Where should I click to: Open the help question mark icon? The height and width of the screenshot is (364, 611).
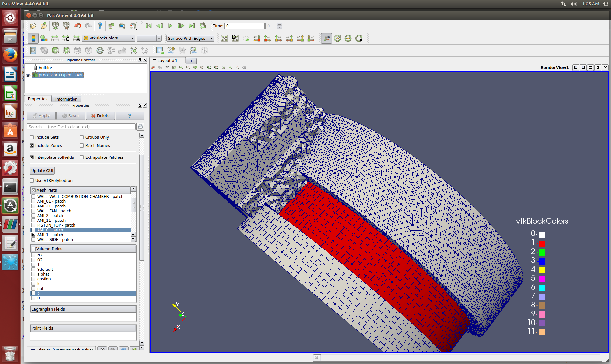(x=100, y=26)
